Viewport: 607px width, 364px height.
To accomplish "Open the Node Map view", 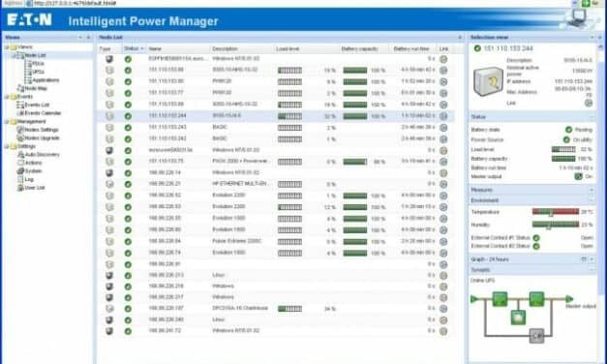I will 36,88.
